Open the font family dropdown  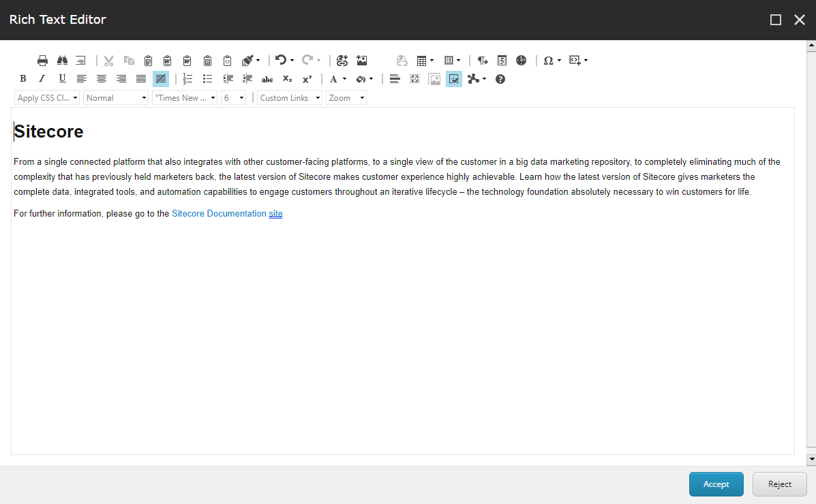[184, 97]
